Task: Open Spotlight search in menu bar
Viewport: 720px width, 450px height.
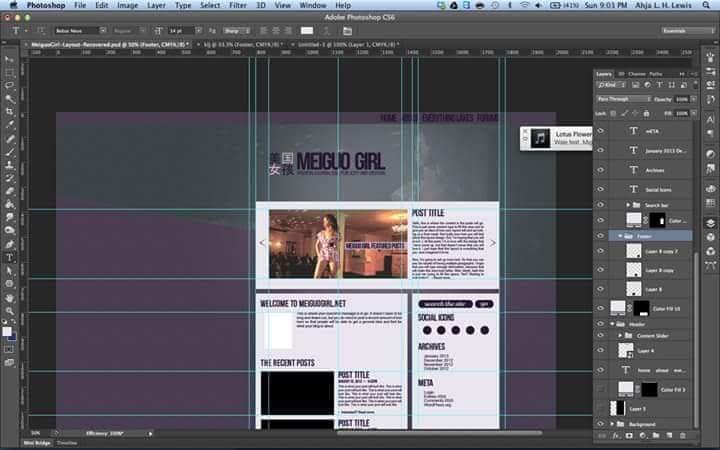Action: click(x=706, y=6)
